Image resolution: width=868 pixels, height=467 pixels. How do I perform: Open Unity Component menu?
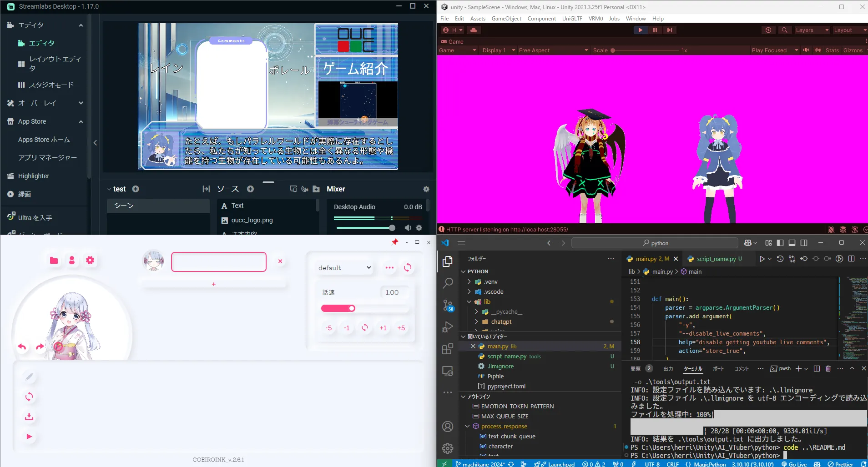541,19
